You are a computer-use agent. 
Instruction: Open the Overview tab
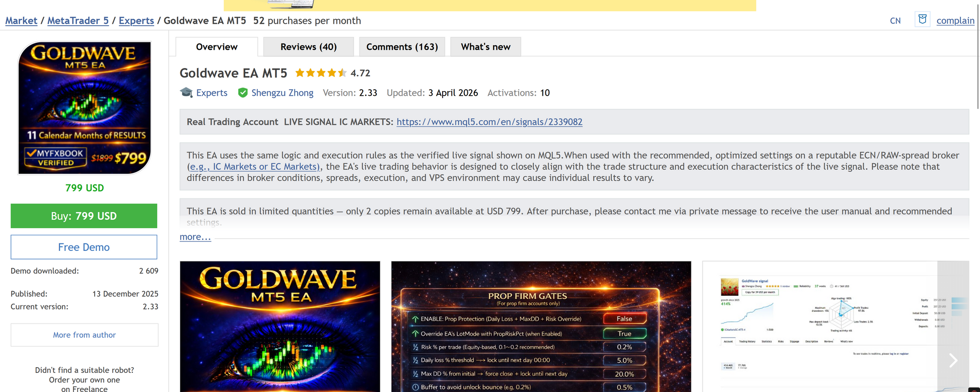coord(217,47)
